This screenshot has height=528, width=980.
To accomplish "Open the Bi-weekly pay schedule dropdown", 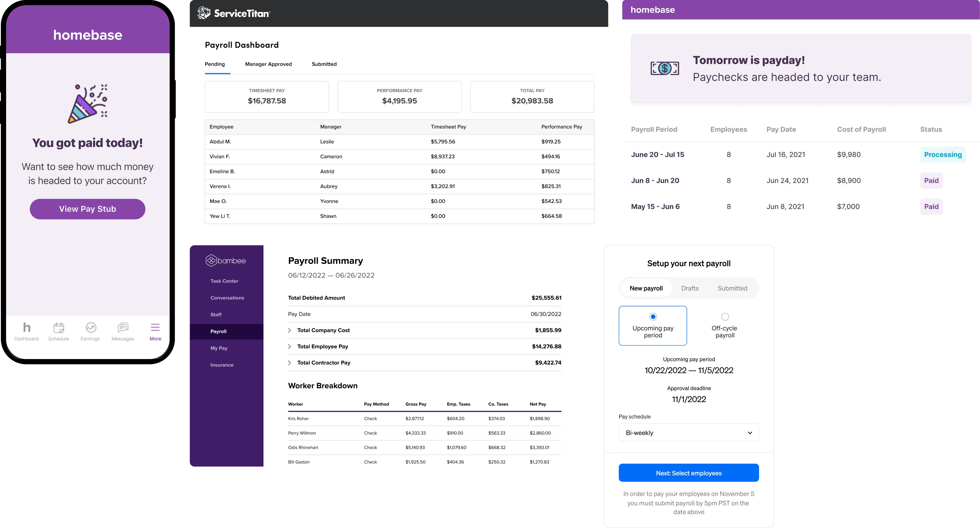I will 689,433.
